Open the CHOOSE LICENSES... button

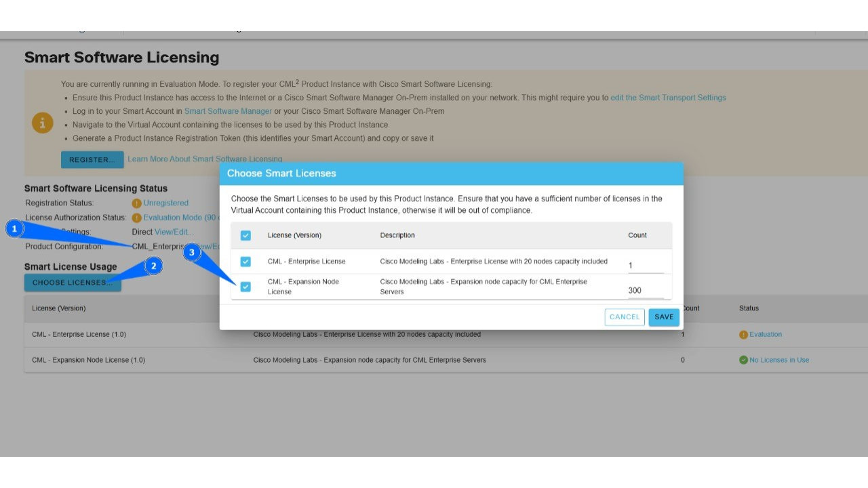pos(72,283)
